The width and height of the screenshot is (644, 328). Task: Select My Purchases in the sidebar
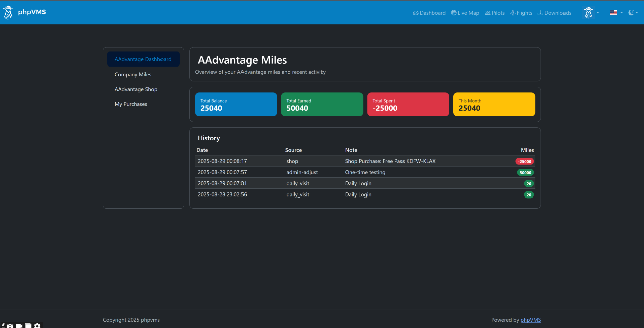click(x=131, y=104)
